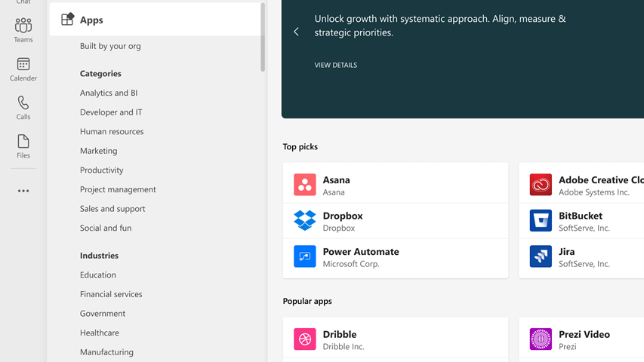Click the Jira title text
The height and width of the screenshot is (362, 644).
pos(566,251)
